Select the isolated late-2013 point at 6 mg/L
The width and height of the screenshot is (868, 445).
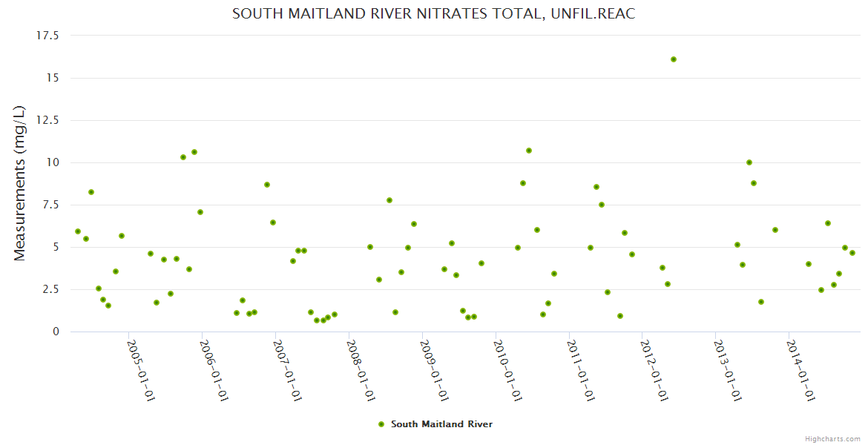[775, 230]
